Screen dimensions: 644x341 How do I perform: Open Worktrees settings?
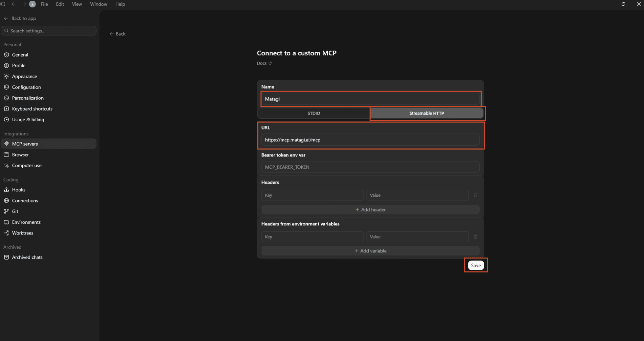tap(49, 233)
